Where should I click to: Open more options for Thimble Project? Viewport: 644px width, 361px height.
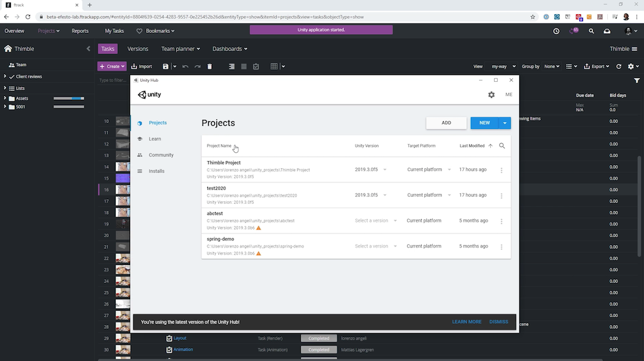(x=502, y=170)
